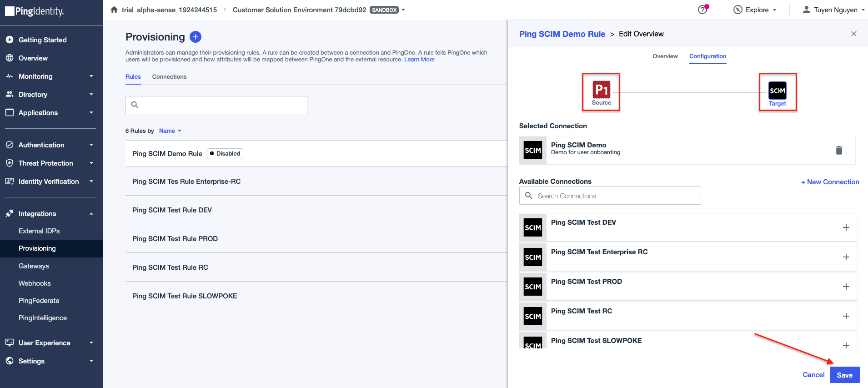Screen dimensions: 868x388
Task: Click SCIM icon of Test Enterprise RC
Action: click(533, 257)
